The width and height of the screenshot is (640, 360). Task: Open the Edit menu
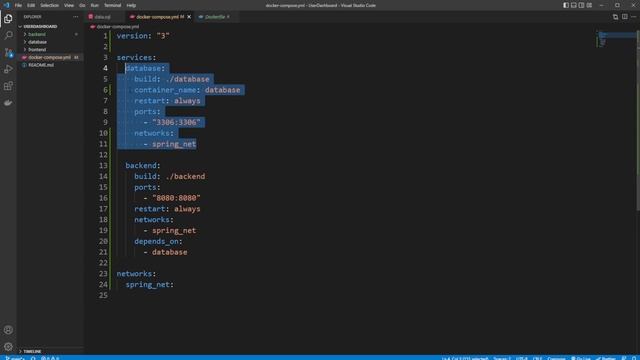(31, 5)
